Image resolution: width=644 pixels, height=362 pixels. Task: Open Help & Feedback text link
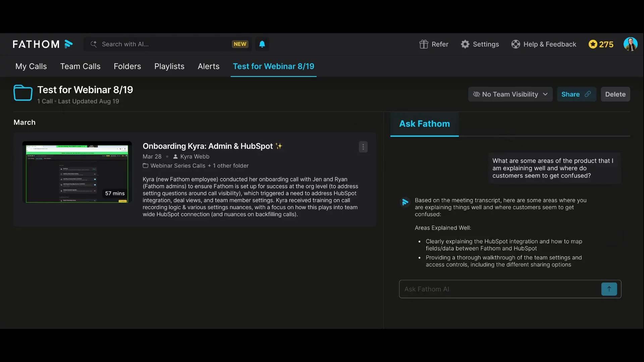pos(550,44)
